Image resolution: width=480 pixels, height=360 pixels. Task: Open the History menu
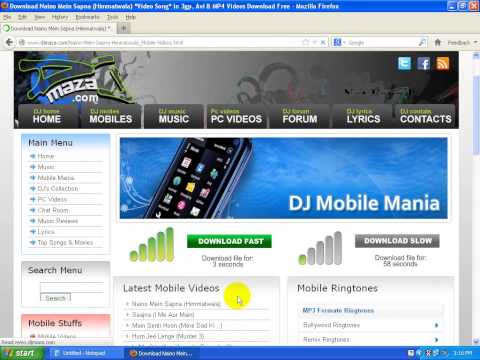[60, 17]
